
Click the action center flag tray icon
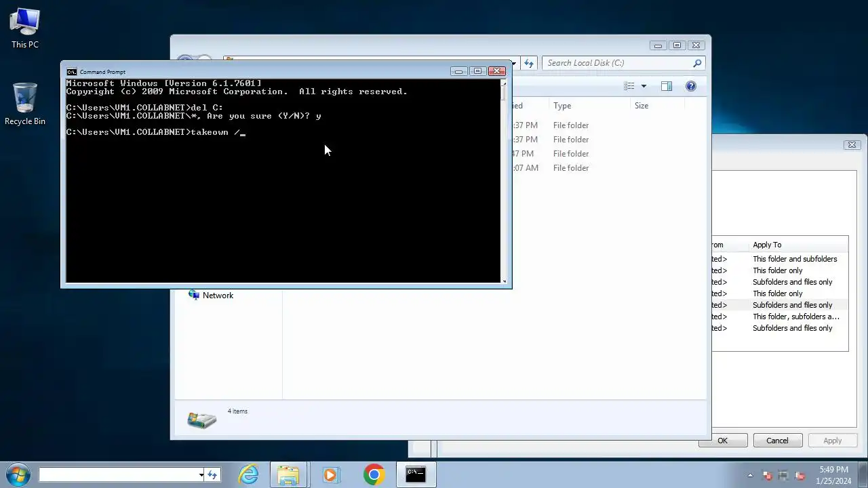point(768,476)
